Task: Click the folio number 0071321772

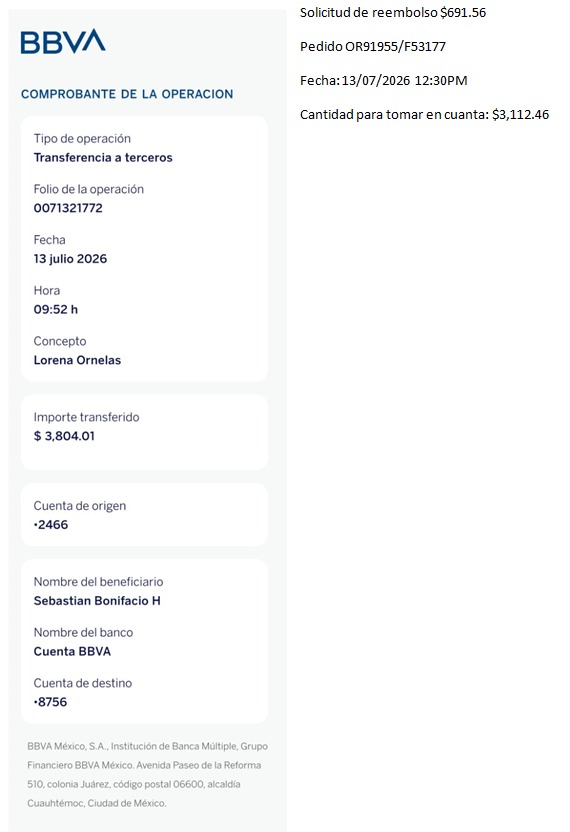Action: pyautogui.click(x=68, y=208)
